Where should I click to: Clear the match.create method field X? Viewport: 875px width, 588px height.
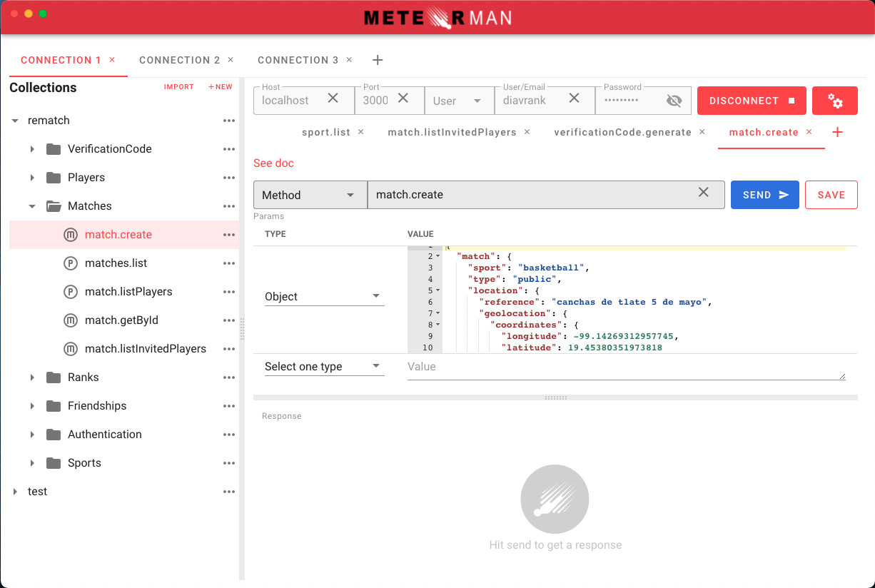703,192
